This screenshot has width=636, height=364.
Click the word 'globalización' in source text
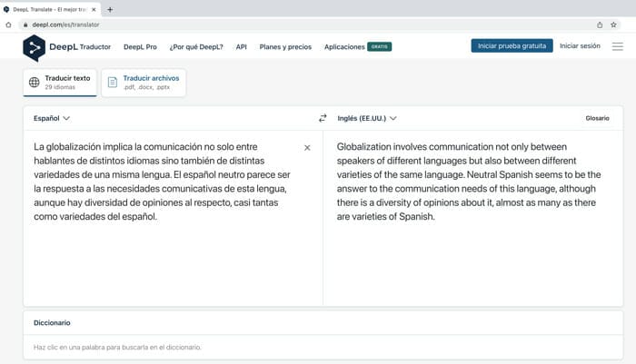73,147
